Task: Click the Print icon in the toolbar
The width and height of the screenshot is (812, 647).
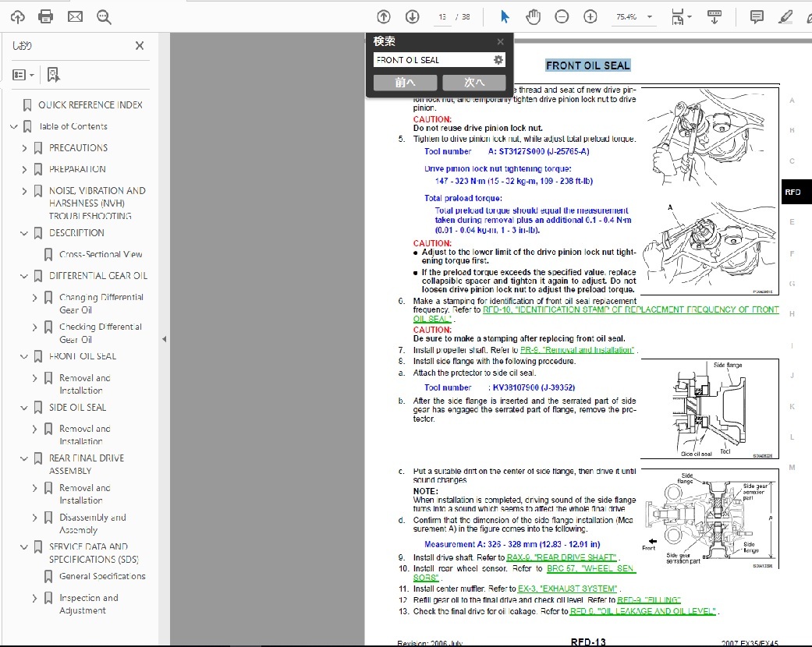Action: tap(45, 16)
